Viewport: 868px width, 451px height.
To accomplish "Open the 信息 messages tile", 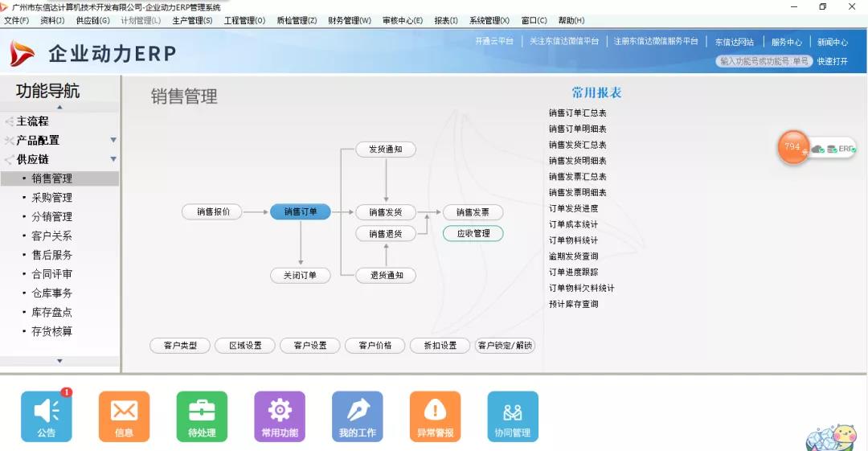I will click(124, 416).
